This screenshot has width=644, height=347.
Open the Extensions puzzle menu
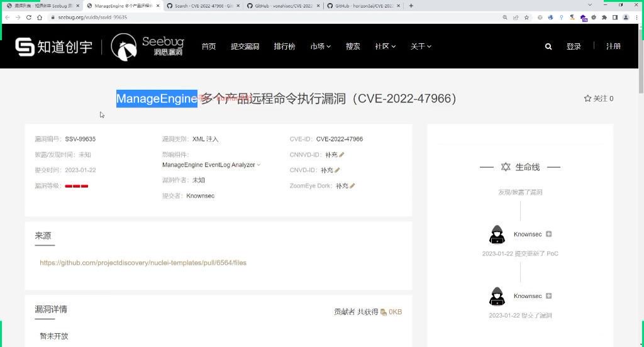tap(604, 17)
